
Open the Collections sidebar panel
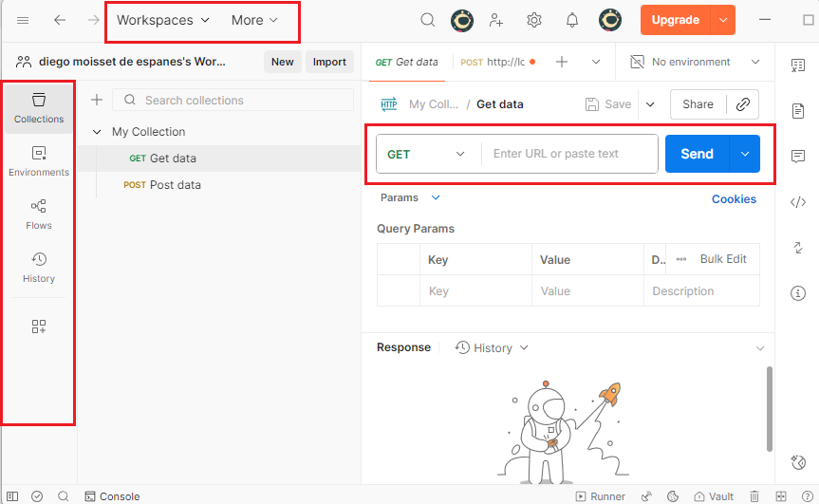(39, 108)
